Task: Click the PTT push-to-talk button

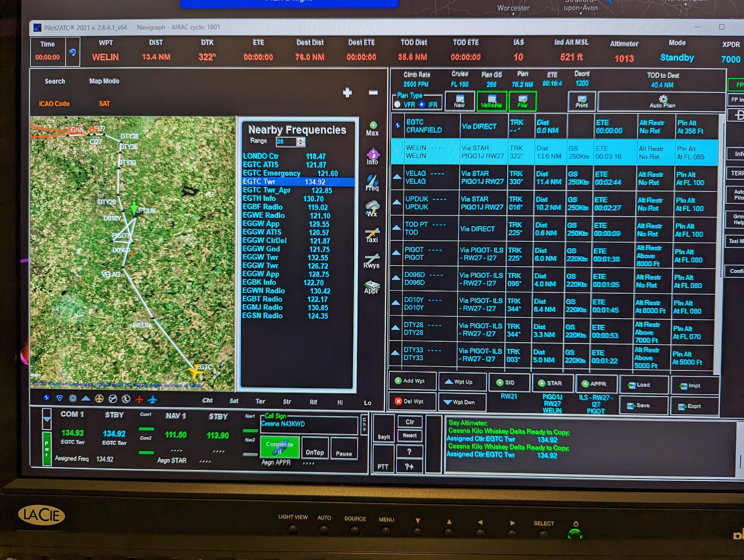Action: [383, 459]
